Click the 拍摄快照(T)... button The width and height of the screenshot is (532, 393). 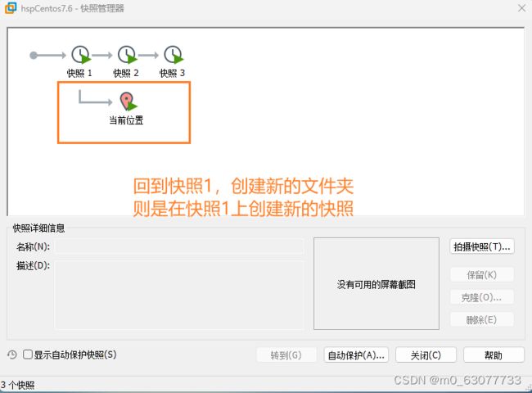coord(482,246)
